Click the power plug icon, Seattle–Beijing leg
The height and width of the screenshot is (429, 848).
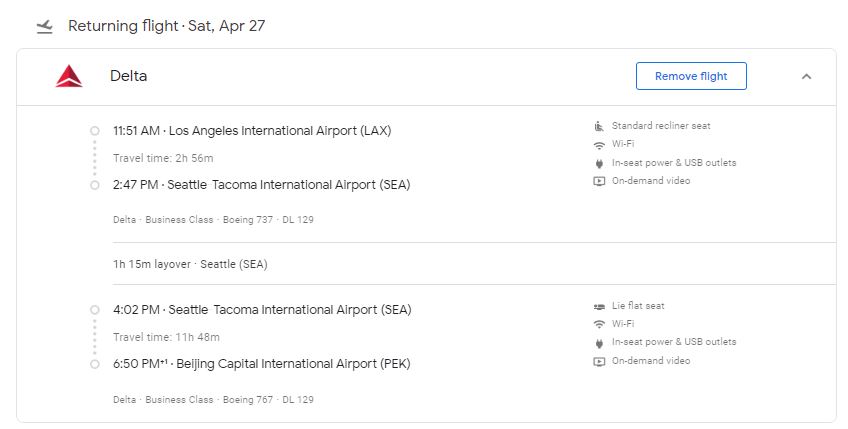(x=599, y=342)
